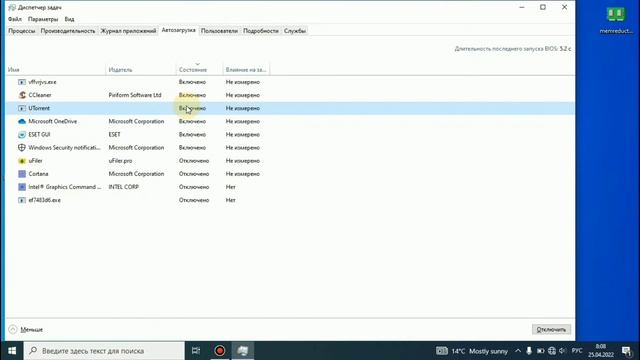Image resolution: width=640 pixels, height=360 pixels.
Task: Open the Windows Start menu
Action: click(12, 351)
